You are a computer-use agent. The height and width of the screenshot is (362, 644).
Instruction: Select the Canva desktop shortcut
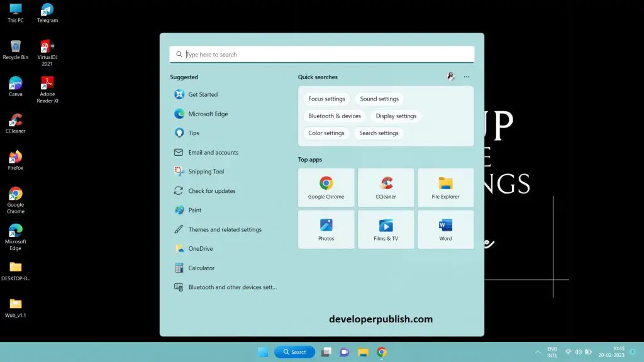tap(16, 87)
